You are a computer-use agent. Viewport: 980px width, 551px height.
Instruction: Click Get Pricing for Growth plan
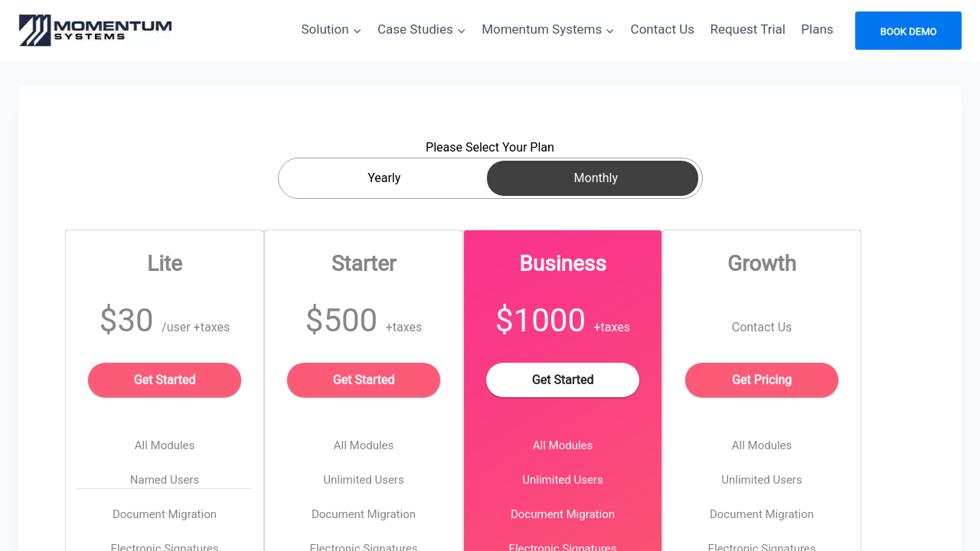(x=762, y=380)
